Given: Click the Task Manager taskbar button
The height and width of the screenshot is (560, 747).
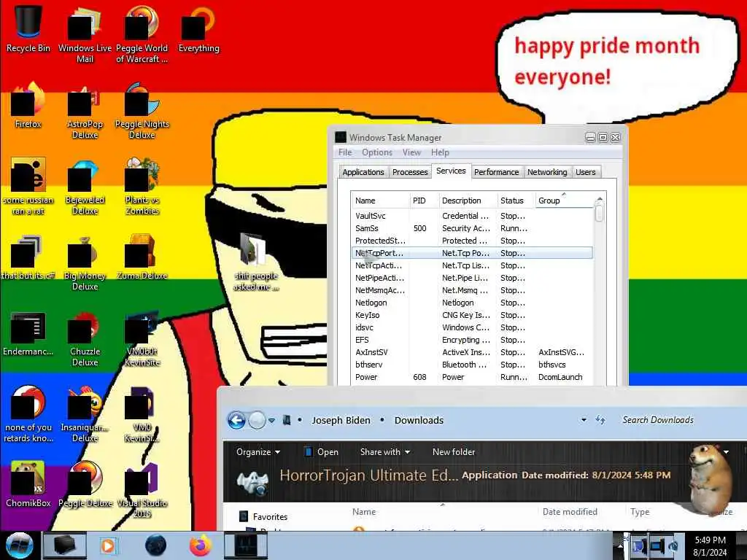Looking at the screenshot, I should pos(246,545).
